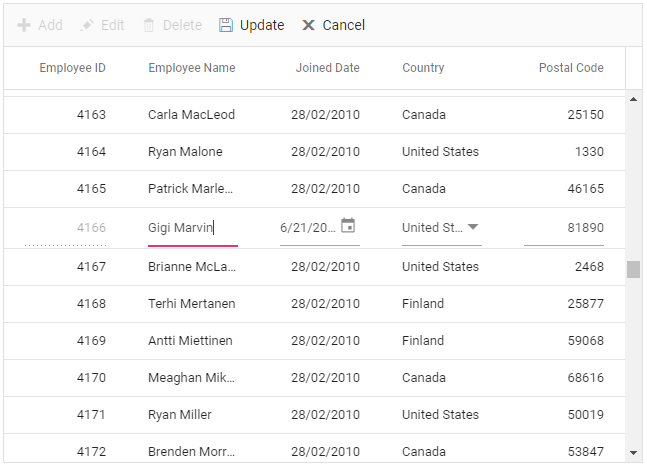Click the Update save icon

click(x=226, y=25)
